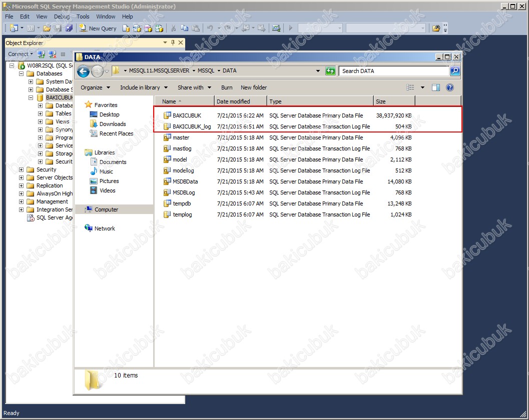
Task: Open the Debug menu
Action: tap(62, 16)
